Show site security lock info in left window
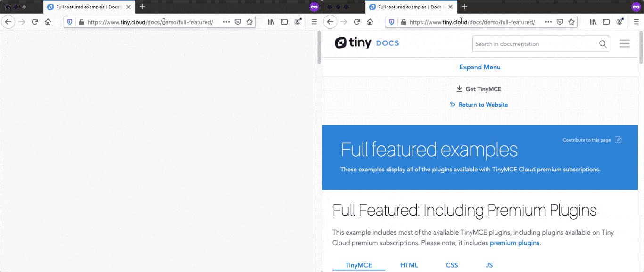The image size is (644, 272). pyautogui.click(x=81, y=22)
